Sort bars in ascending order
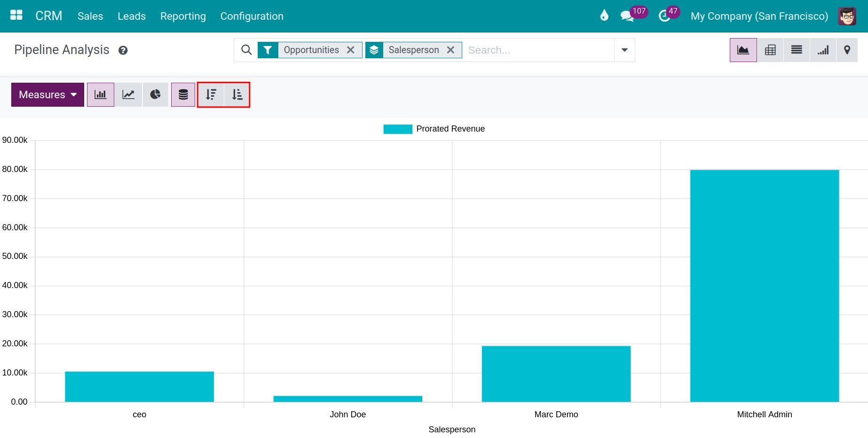The image size is (868, 438). [237, 94]
